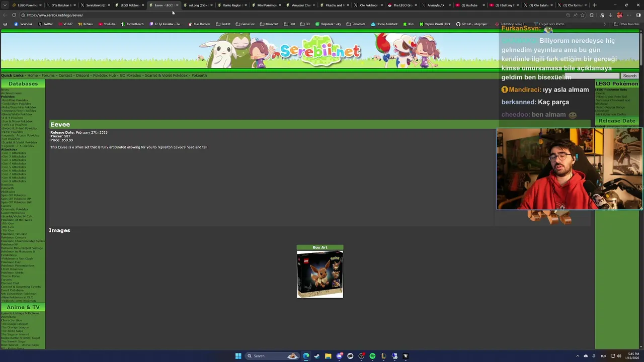Open the Dell bookmarks folder
Screen dimensions: 644x362
[x=289, y=24]
